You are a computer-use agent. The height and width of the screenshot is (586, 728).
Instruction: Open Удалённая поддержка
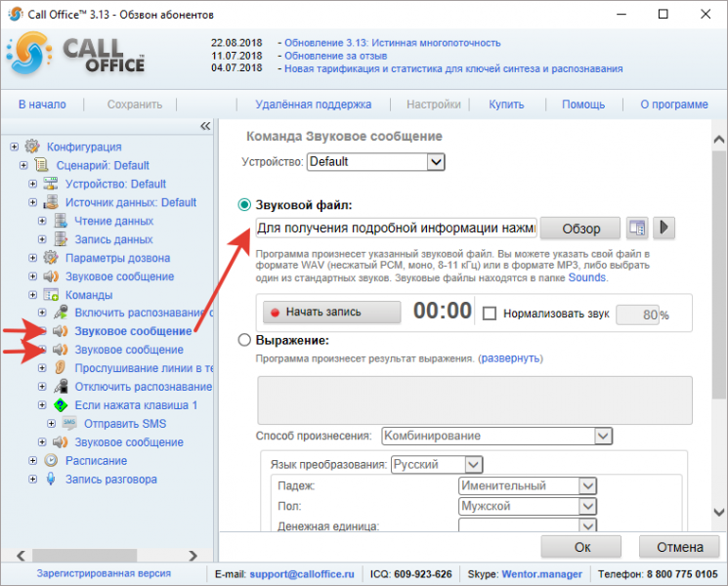(314, 105)
